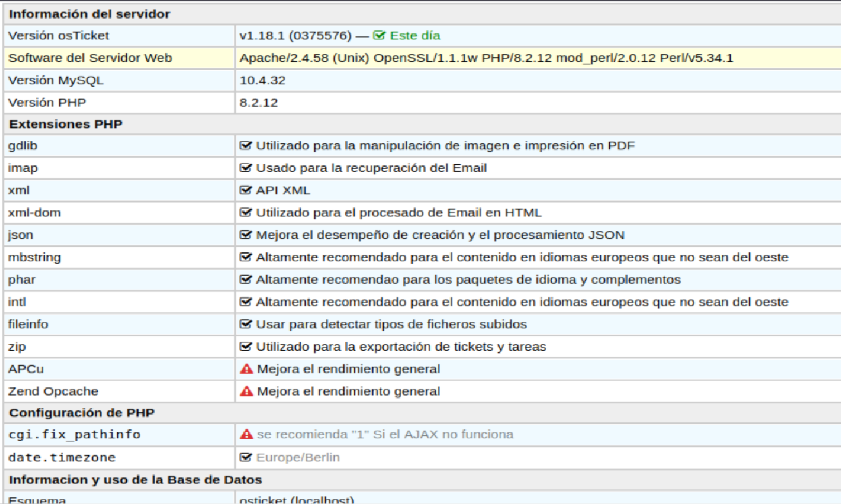Click the "APCu" extension name
The height and width of the screenshot is (504, 841).
point(26,369)
